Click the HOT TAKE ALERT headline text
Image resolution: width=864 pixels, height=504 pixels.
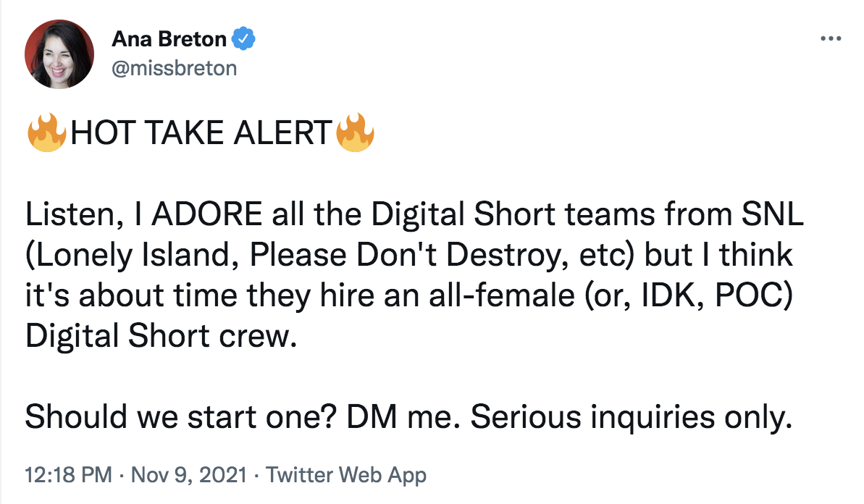[201, 133]
